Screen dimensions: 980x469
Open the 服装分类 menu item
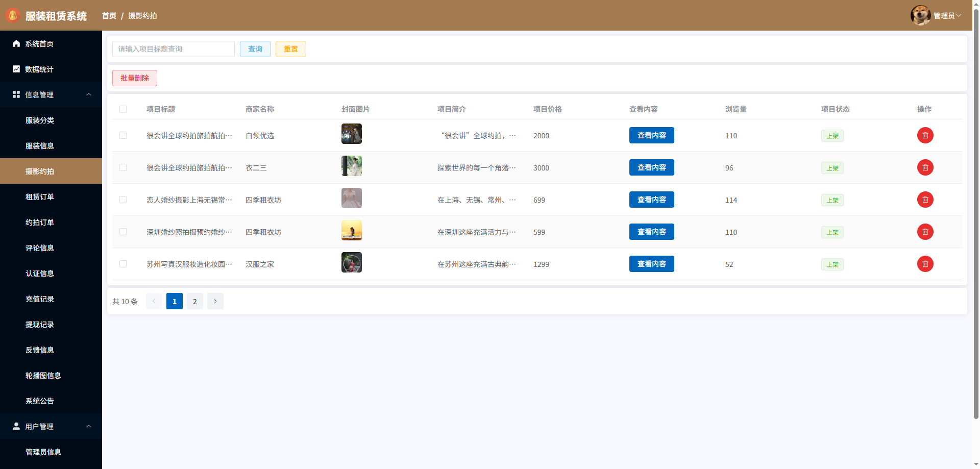click(x=51, y=120)
